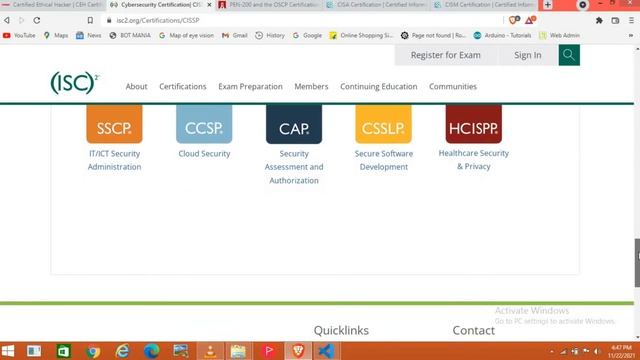The image size is (640, 360).
Task: Click the page vertical scrollbar thumb
Action: click(x=637, y=262)
